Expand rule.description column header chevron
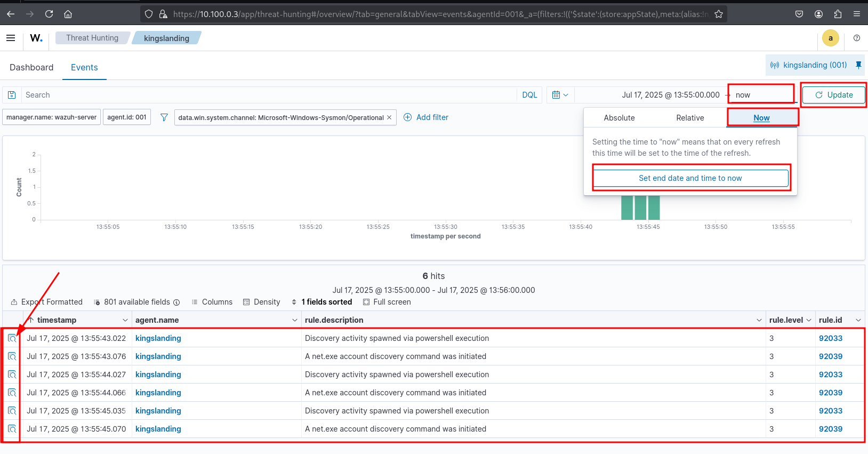The image size is (868, 454). pyautogui.click(x=759, y=320)
